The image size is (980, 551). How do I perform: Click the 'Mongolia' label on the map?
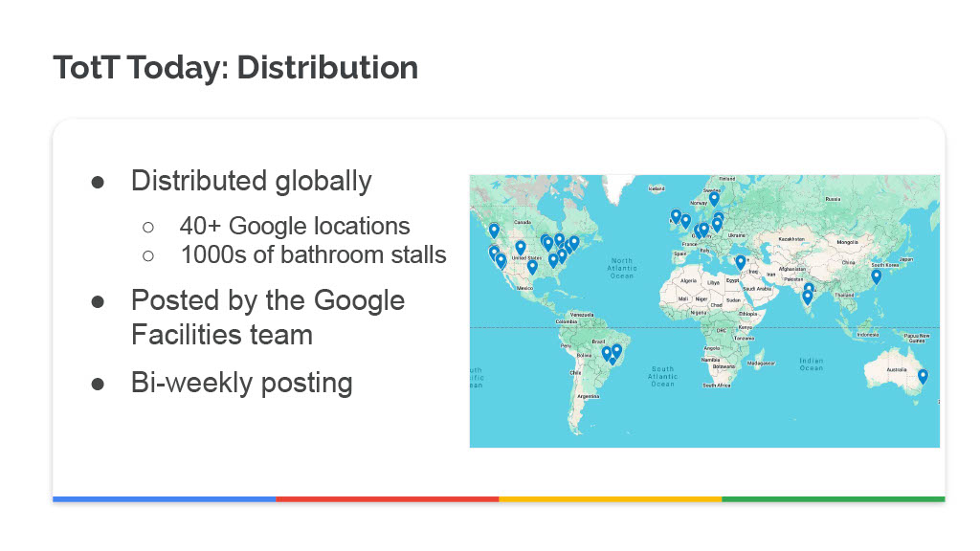click(x=848, y=242)
